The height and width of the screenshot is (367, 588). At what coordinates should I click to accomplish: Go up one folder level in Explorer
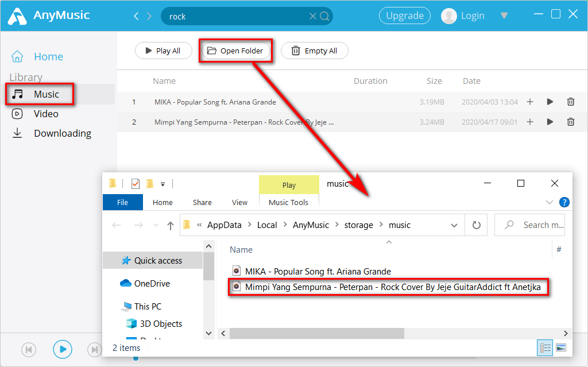pyautogui.click(x=170, y=225)
